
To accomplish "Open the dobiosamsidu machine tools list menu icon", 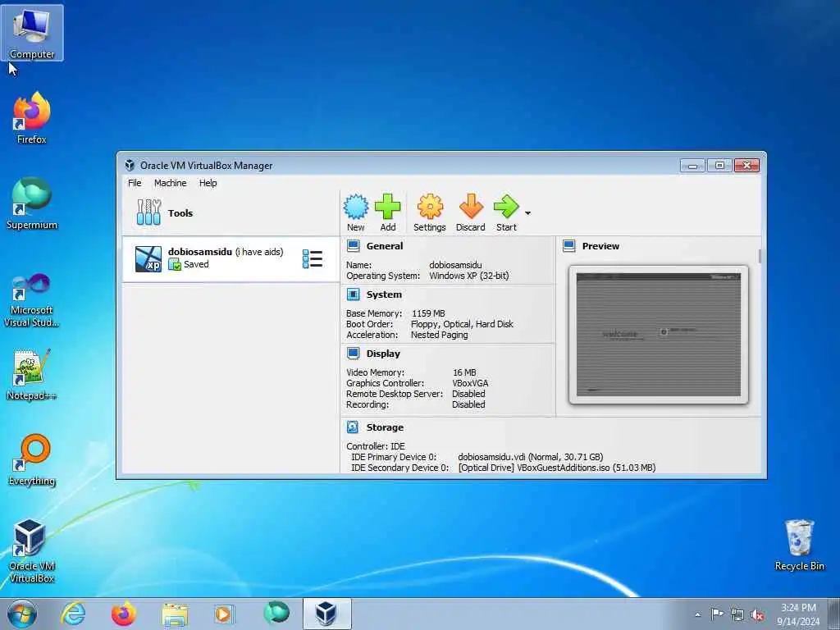I will [313, 258].
